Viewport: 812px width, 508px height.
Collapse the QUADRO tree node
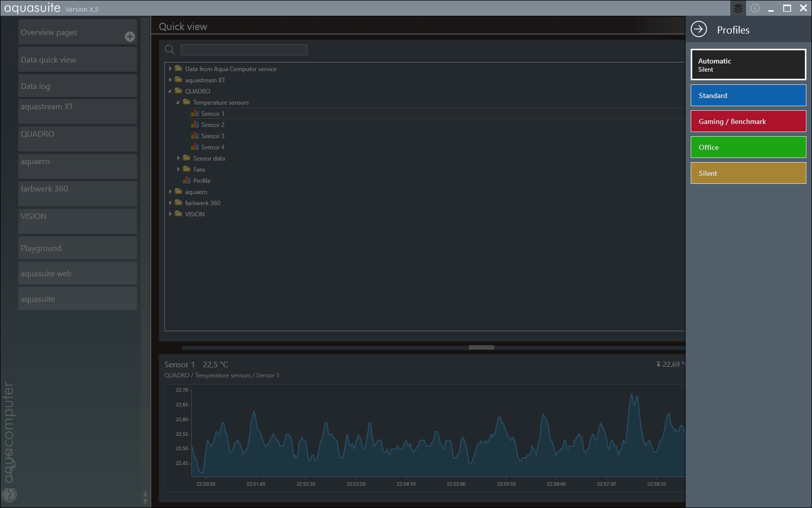click(170, 91)
